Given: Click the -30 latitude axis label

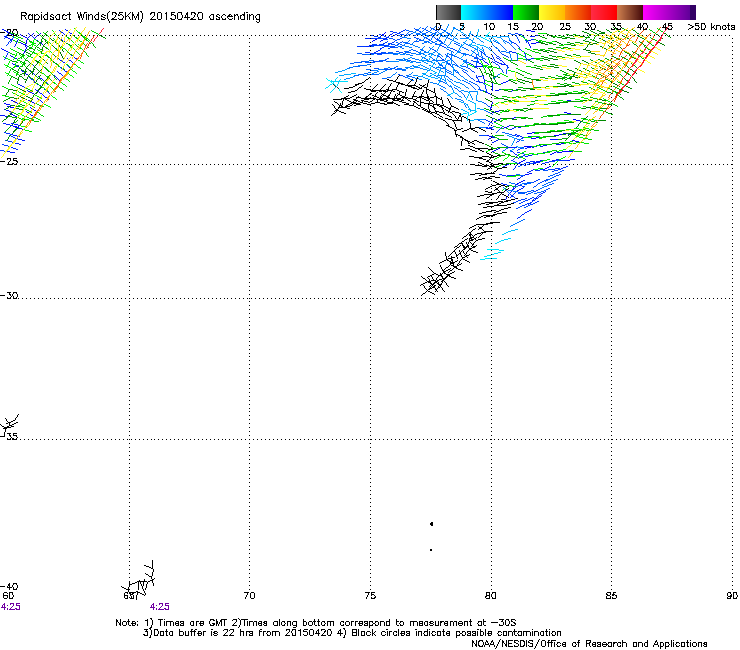Looking at the screenshot, I should [9, 295].
